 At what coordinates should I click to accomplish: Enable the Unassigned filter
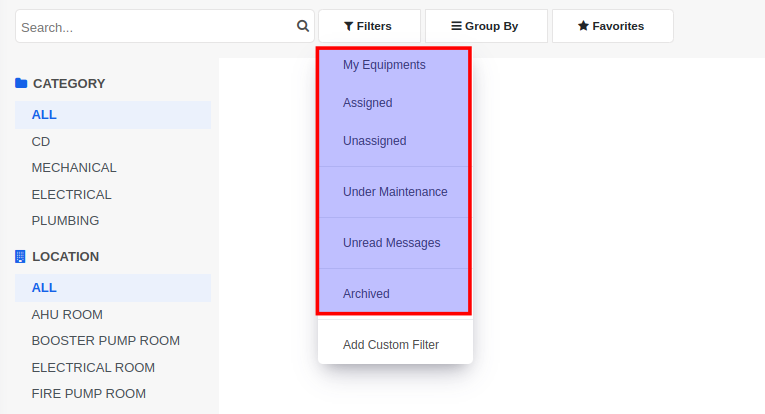[395, 141]
